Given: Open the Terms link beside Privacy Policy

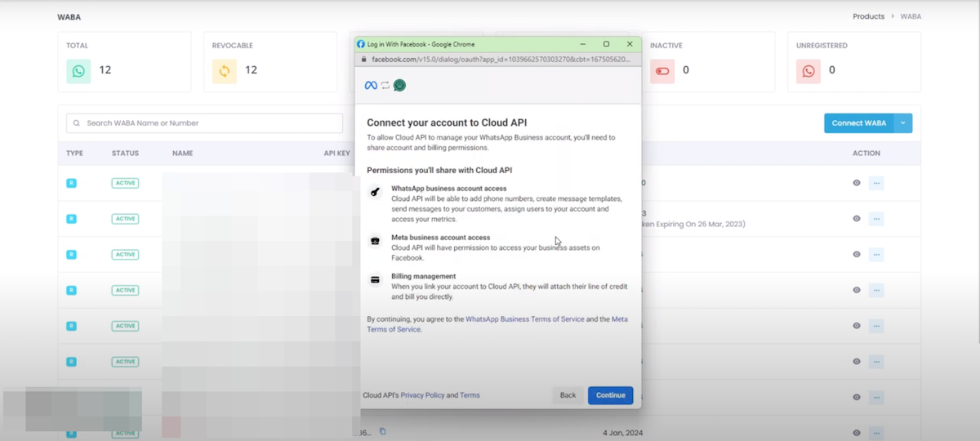Looking at the screenshot, I should click(470, 395).
